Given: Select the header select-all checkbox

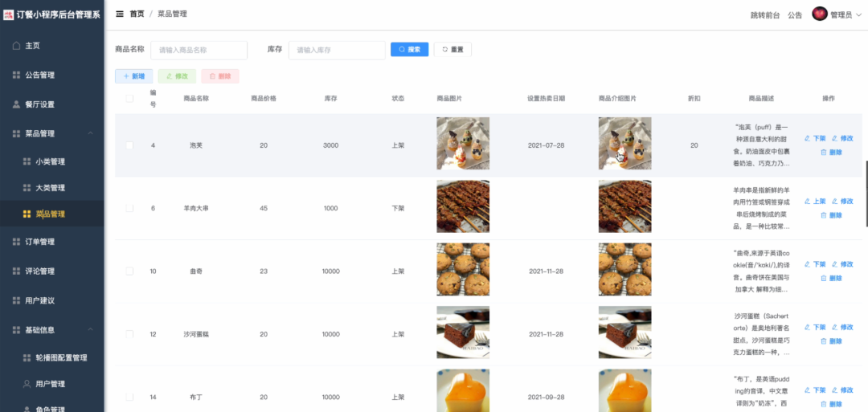Looking at the screenshot, I should click(x=129, y=99).
